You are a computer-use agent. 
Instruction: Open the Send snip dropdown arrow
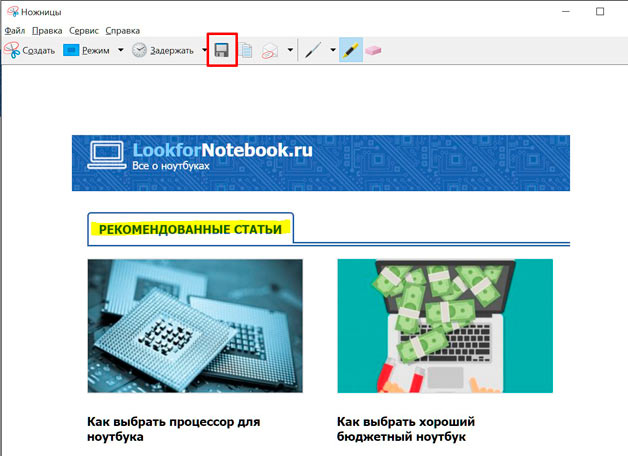point(290,50)
